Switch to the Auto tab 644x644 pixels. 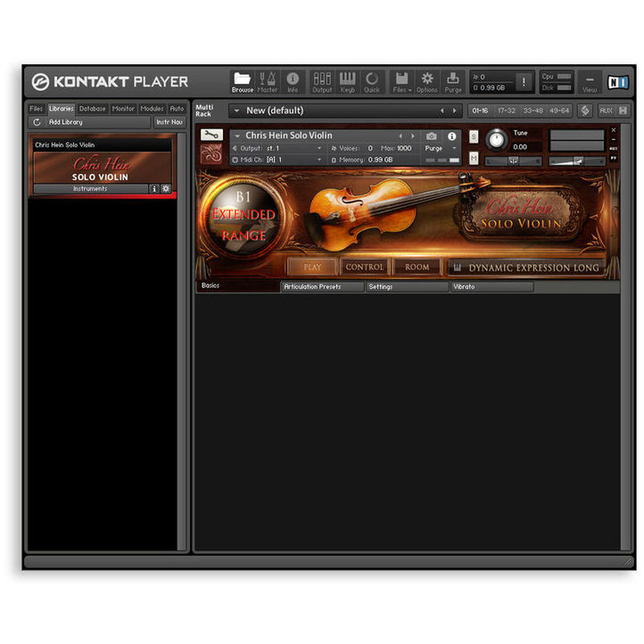[x=177, y=109]
